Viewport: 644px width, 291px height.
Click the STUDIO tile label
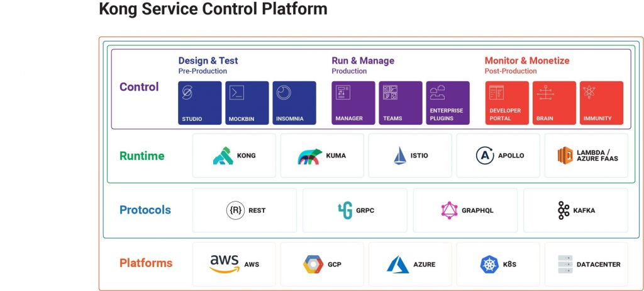[192, 119]
